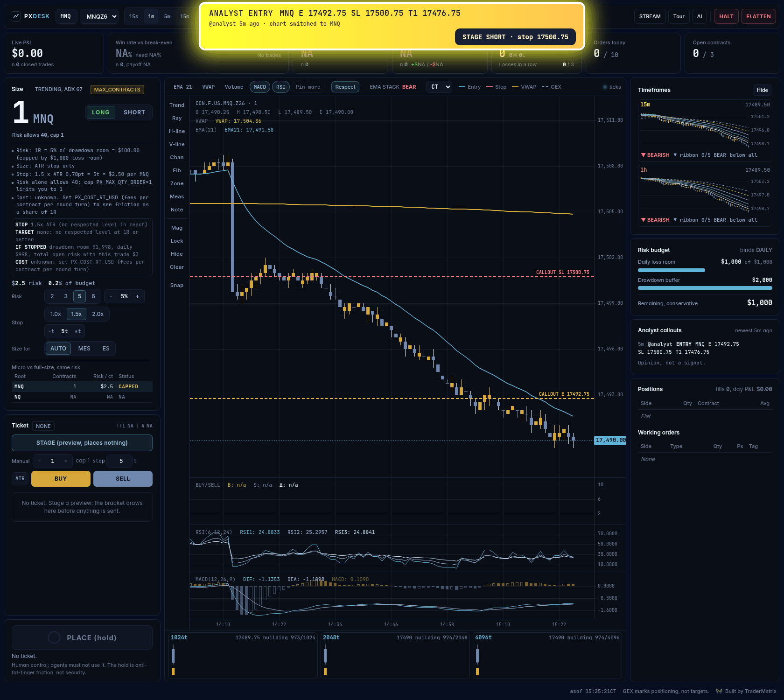Open the 1h BEARISH timeframe thumbnail
The height and width of the screenshot is (700, 784).
click(705, 195)
